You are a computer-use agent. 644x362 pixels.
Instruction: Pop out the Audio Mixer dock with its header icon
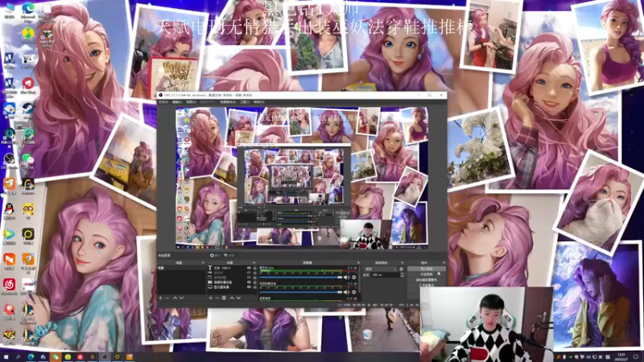pos(358,263)
